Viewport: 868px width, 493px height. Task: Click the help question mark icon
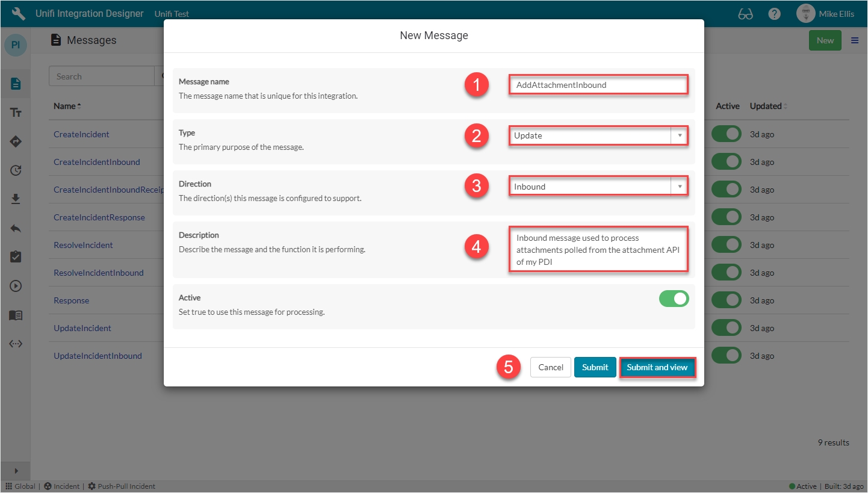[775, 14]
